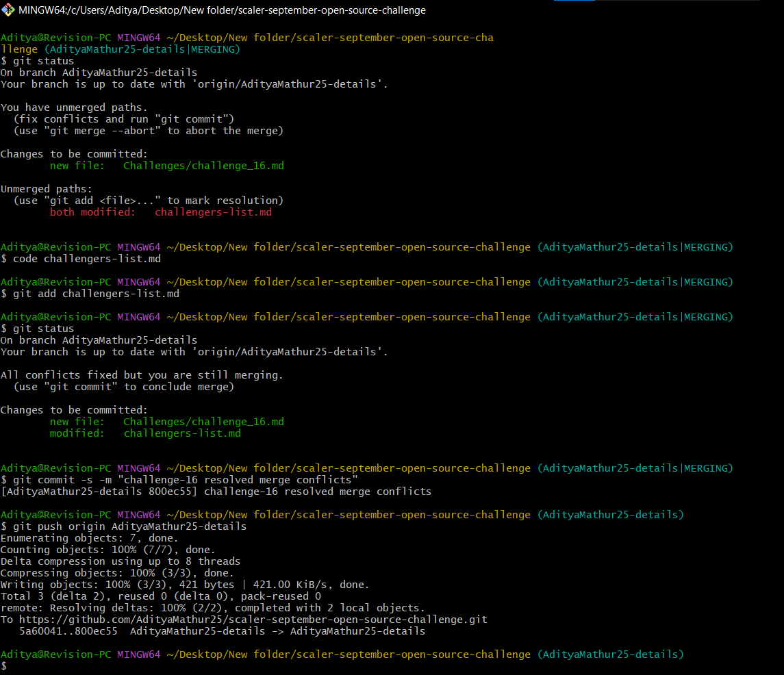The height and width of the screenshot is (675, 784).
Task: Click the 'Writing objects: 100% (3/3), 421 bytes' line
Action: (185, 585)
